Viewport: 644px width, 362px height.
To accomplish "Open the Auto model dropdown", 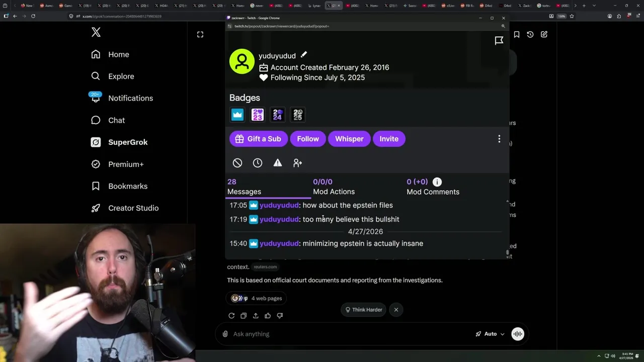I will pyautogui.click(x=490, y=334).
